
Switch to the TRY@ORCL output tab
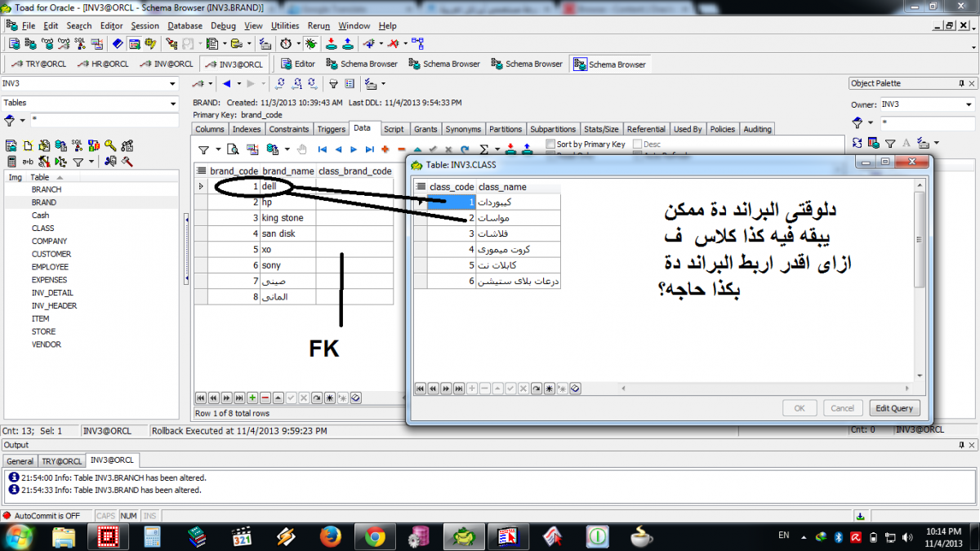[62, 461]
